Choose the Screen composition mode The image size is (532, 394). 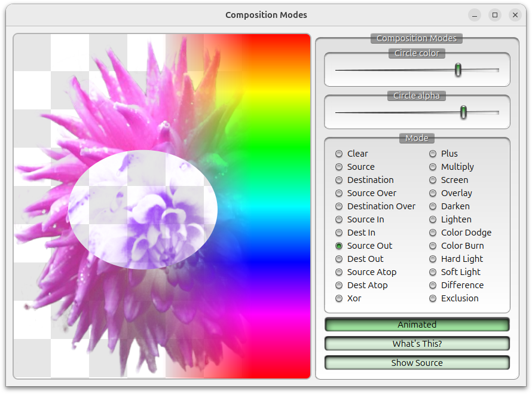click(432, 180)
